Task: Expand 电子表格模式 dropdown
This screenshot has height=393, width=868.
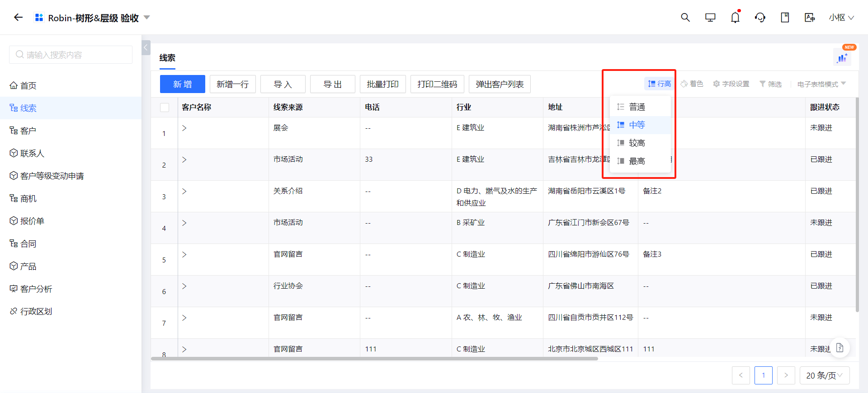Action: click(821, 84)
